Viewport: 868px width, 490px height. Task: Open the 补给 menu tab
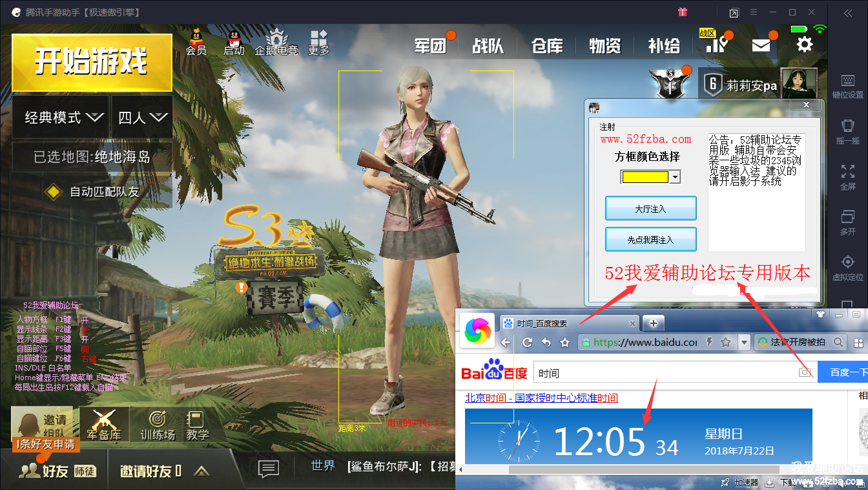[664, 46]
